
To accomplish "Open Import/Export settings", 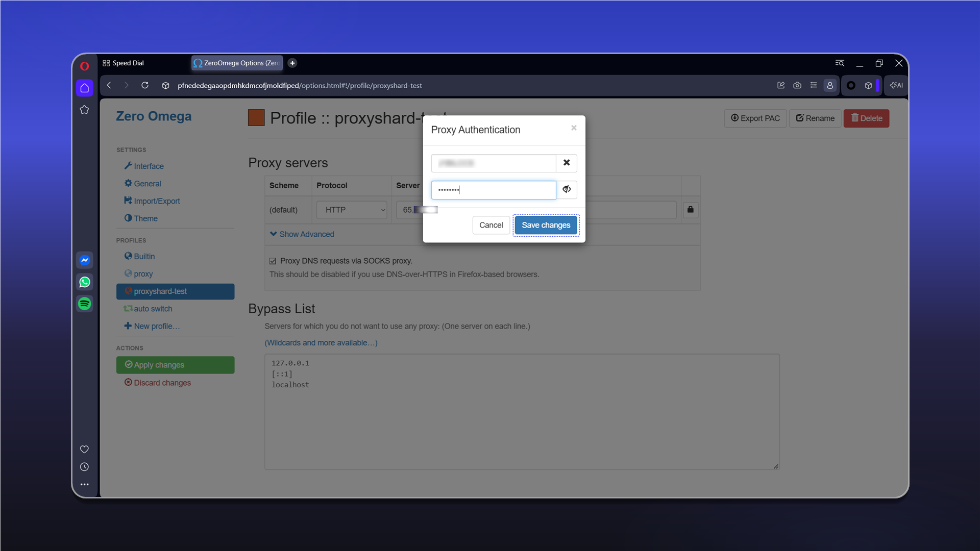I will (152, 201).
